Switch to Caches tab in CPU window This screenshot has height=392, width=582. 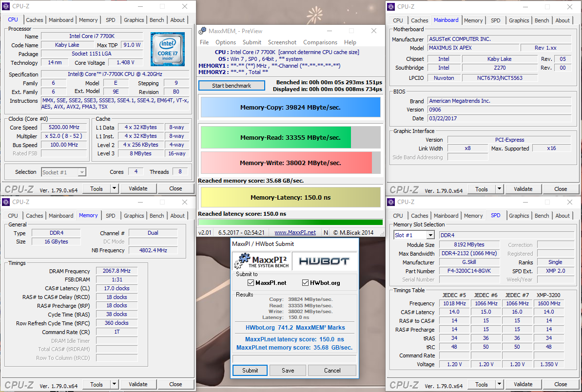[x=35, y=20]
